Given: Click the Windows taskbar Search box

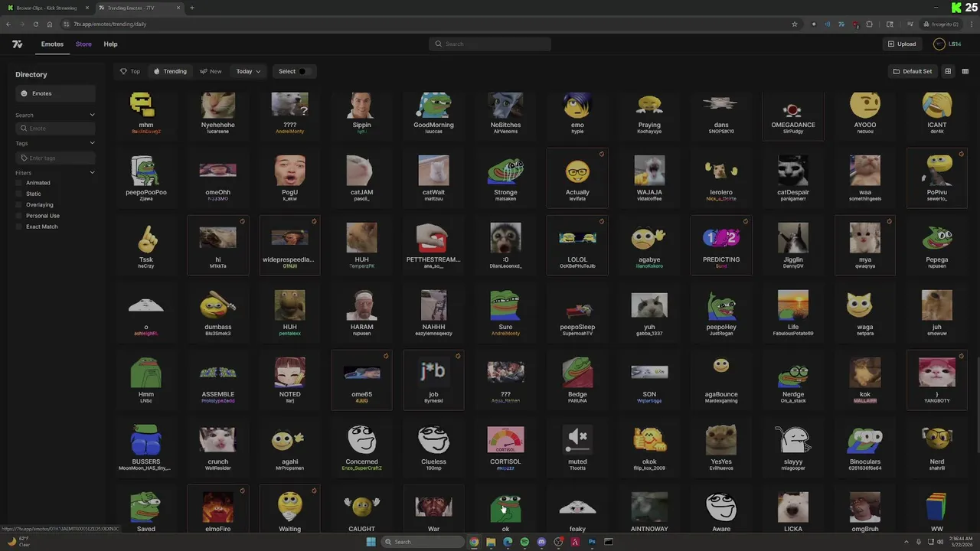Looking at the screenshot, I should (424, 542).
